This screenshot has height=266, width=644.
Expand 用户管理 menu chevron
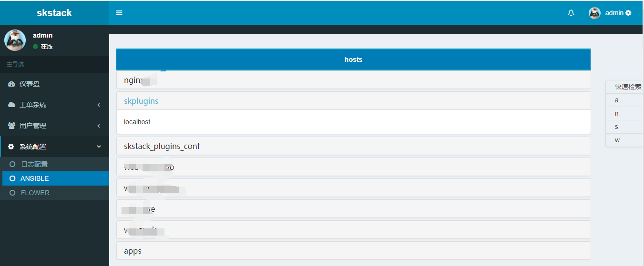pyautogui.click(x=99, y=126)
